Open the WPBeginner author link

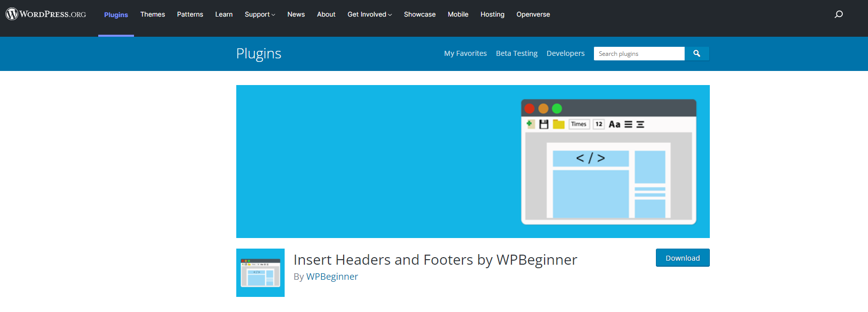(332, 276)
